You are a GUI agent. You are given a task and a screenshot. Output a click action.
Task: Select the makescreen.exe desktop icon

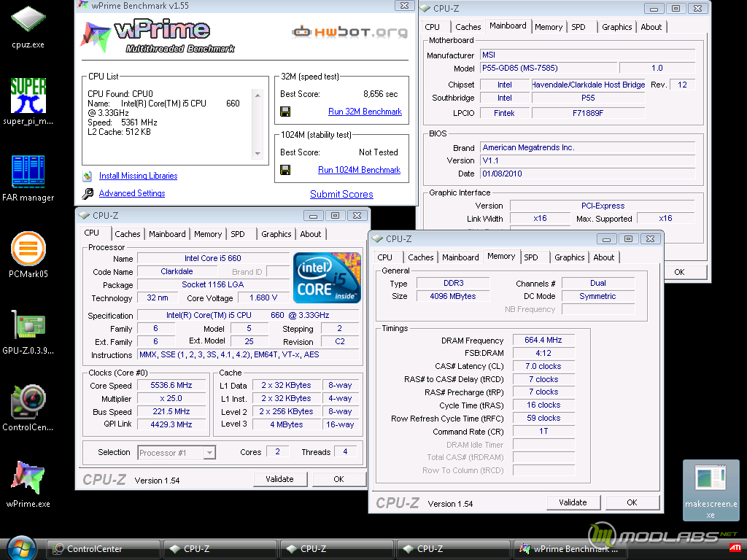pos(711,491)
